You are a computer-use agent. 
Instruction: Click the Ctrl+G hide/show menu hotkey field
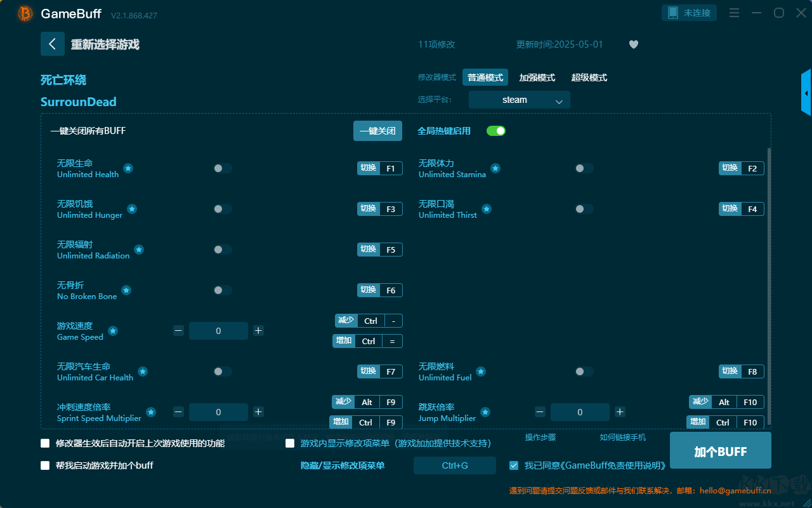(455, 465)
